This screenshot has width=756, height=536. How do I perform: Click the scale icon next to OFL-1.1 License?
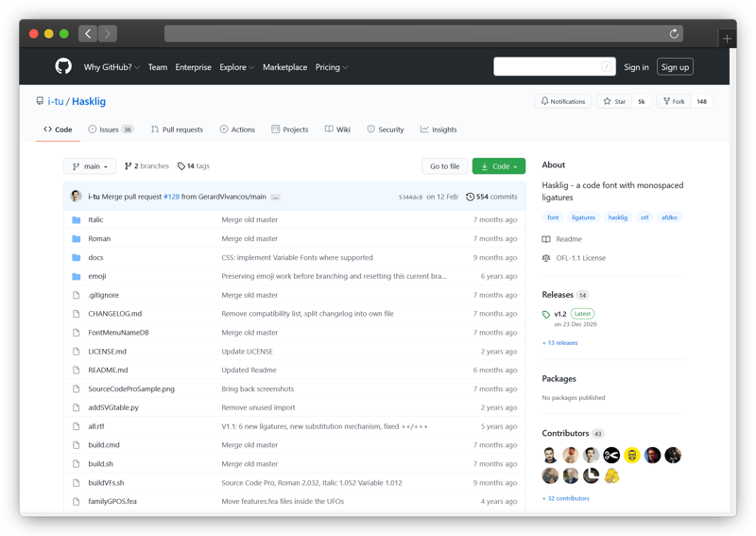pyautogui.click(x=546, y=258)
